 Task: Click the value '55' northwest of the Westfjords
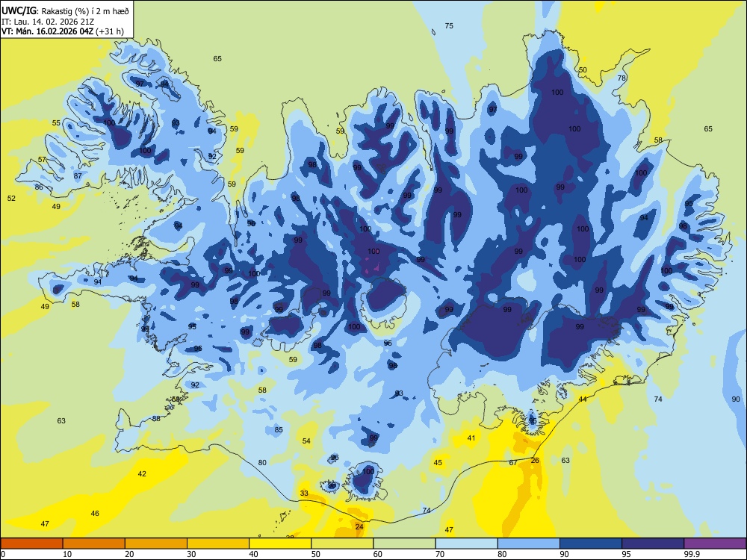point(56,123)
